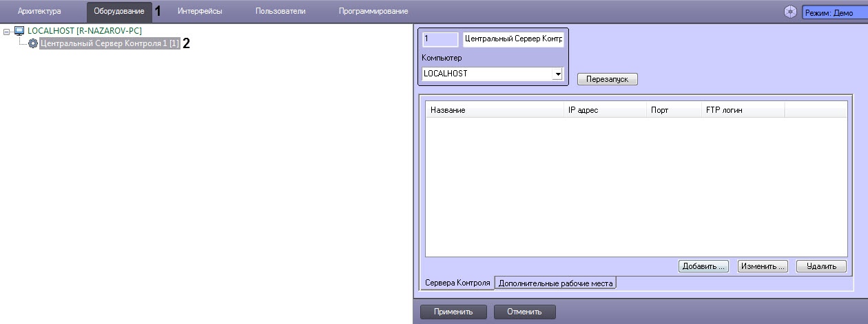Click the object name input field
The width and height of the screenshot is (868, 324).
[x=514, y=39]
